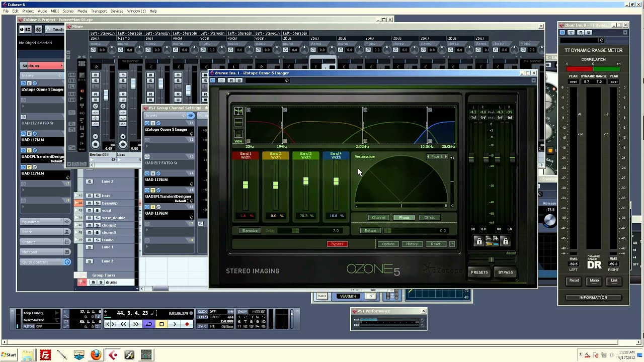The width and height of the screenshot is (644, 362).
Task: Select Offset vectorscope mode
Action: [429, 218]
